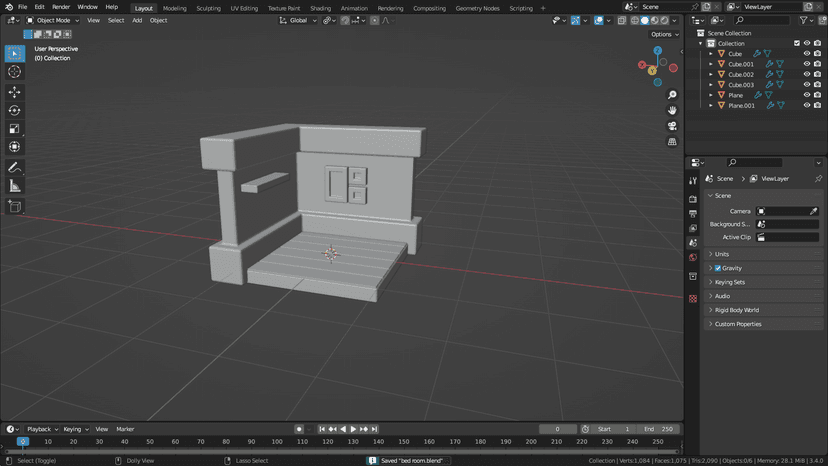Hide Cube in viewport via eye icon

806,53
